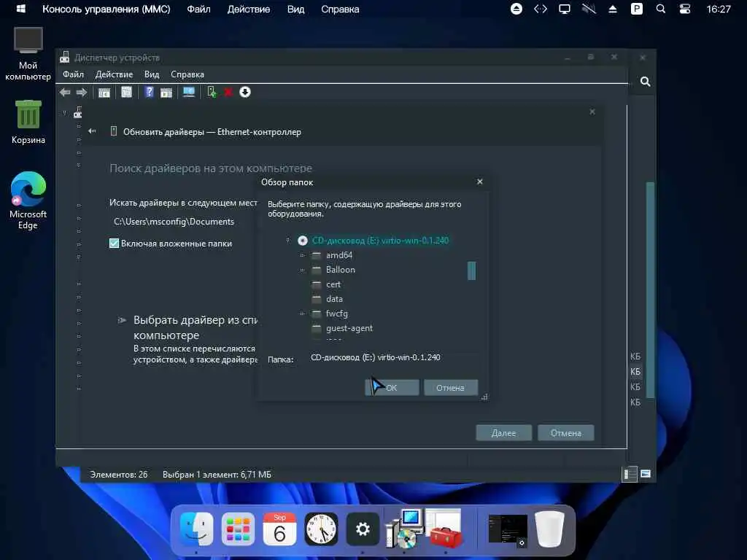Open Finder from the dock

point(196,529)
